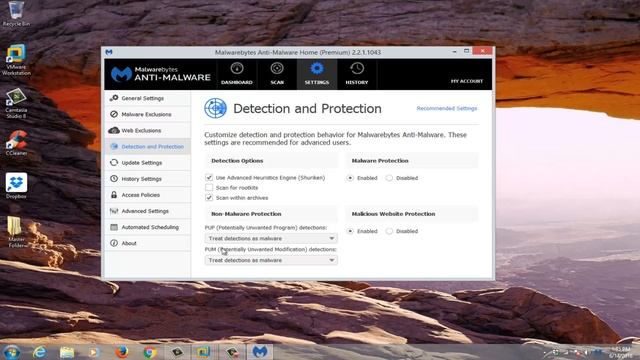The width and height of the screenshot is (640, 360).
Task: Open File Explorer from taskbar
Action: [x=67, y=351]
